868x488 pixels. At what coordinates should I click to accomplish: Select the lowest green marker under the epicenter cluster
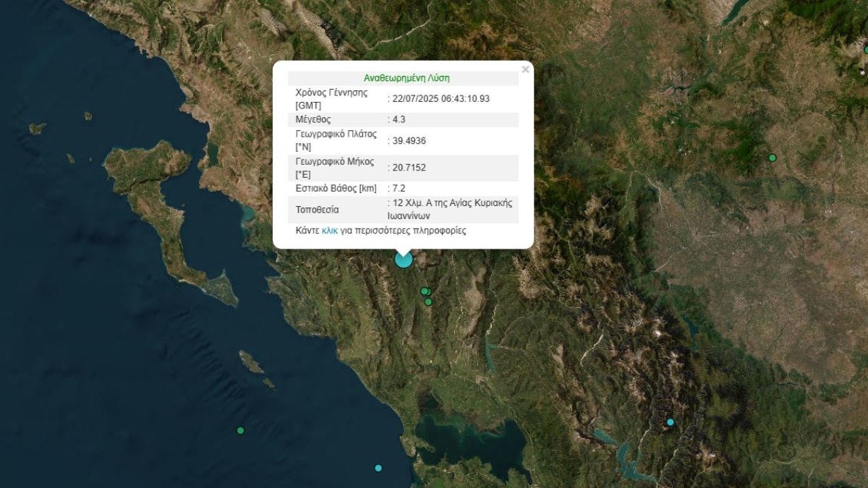click(428, 301)
